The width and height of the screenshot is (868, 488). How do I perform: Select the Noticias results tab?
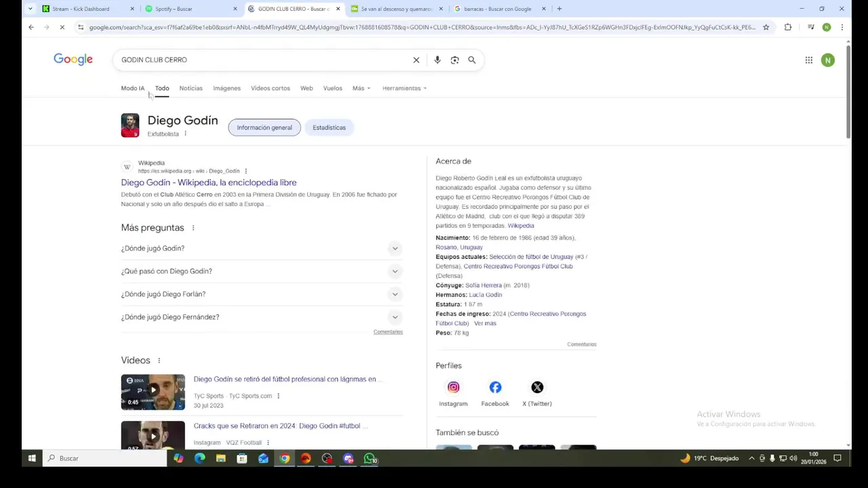pyautogui.click(x=191, y=88)
